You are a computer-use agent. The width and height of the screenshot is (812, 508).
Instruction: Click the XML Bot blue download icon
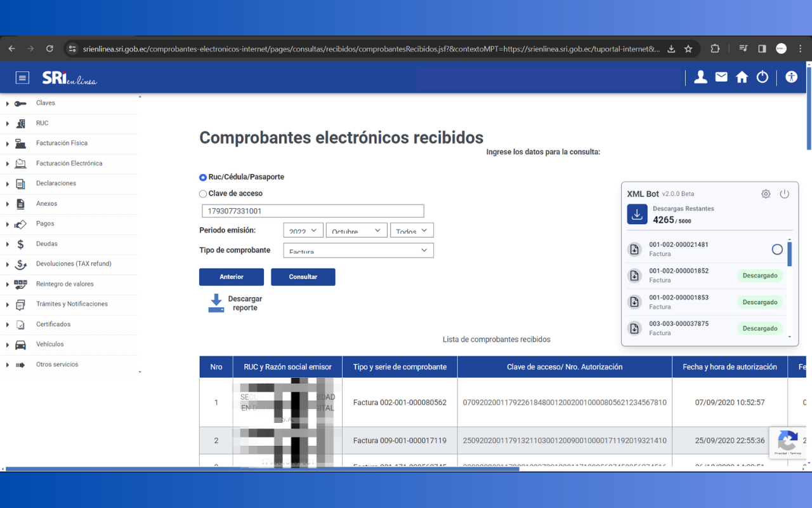638,215
